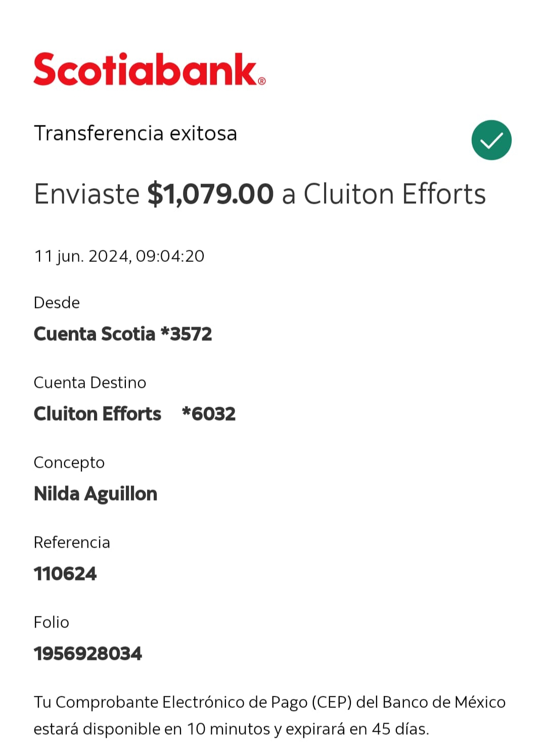The image size is (546, 756).
Task: Click the 'expirará en 45 días' text
Action: pos(357,729)
